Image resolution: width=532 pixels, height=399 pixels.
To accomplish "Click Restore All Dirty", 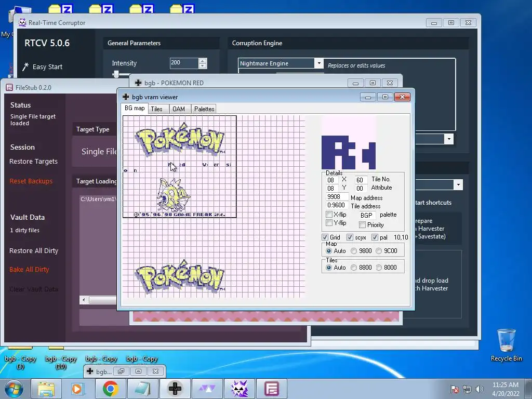I will pos(34,251).
